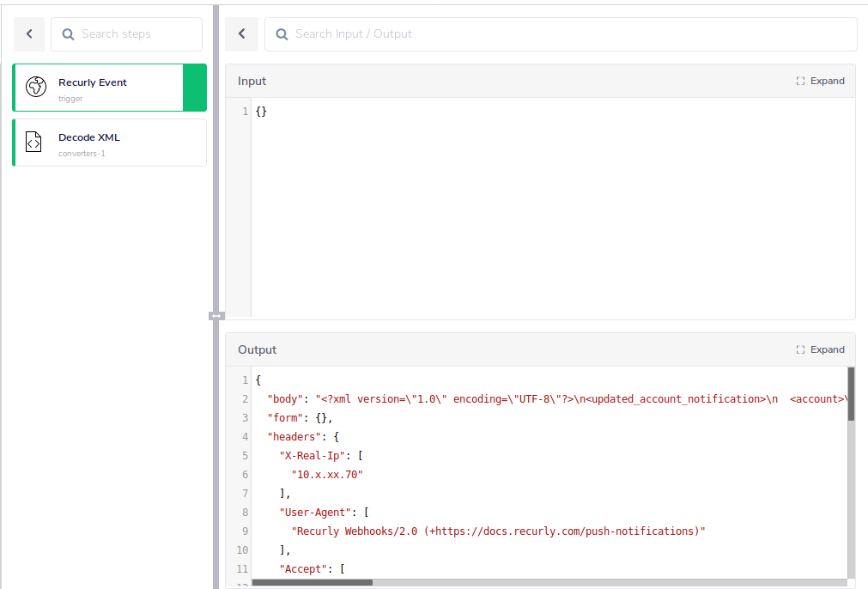Click the resize handle between Input and Output
The height and width of the screenshot is (589, 868).
click(216, 316)
